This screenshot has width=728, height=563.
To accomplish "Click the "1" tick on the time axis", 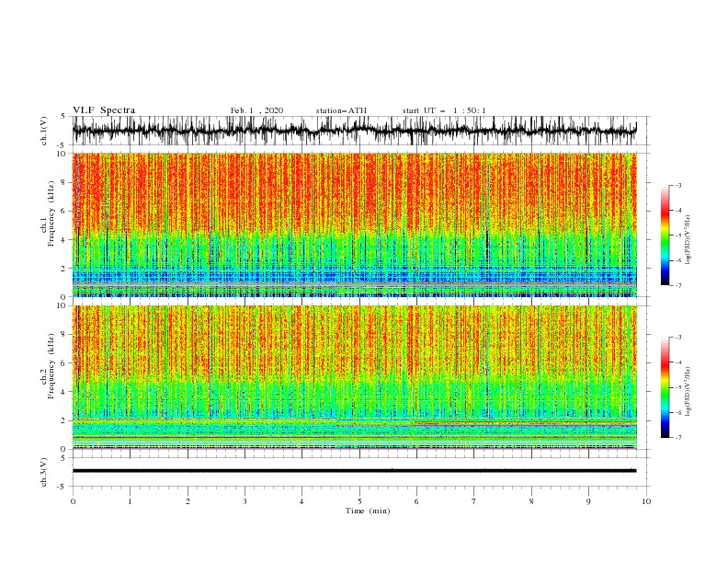I will click(x=130, y=501).
